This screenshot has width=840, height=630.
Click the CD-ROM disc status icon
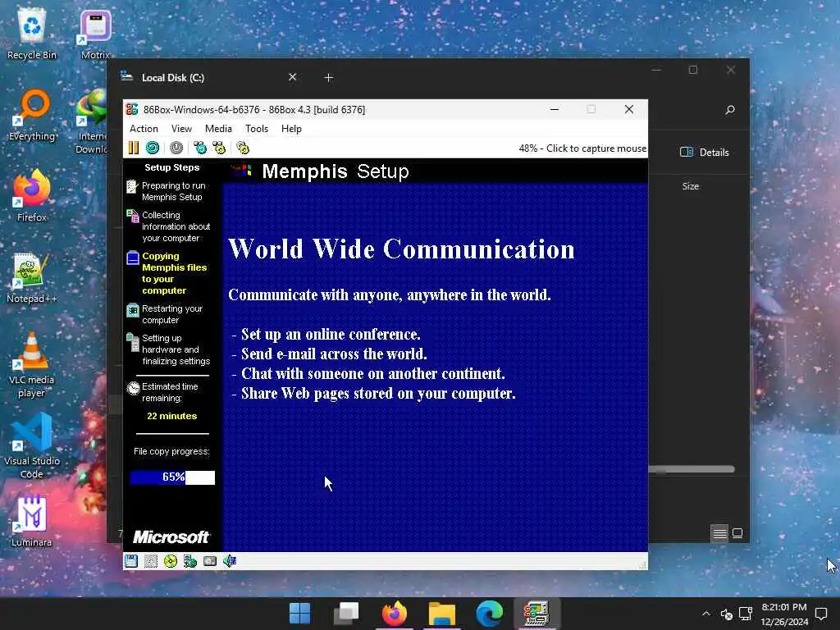tap(171, 561)
